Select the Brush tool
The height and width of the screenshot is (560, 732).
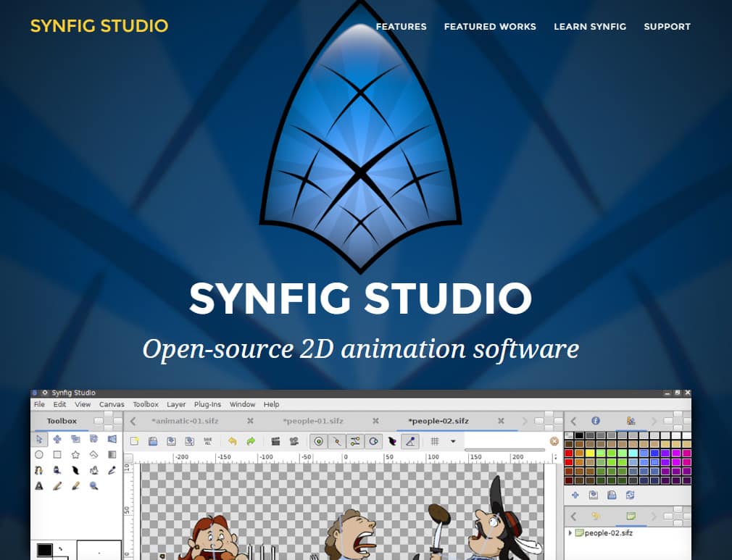click(75, 486)
